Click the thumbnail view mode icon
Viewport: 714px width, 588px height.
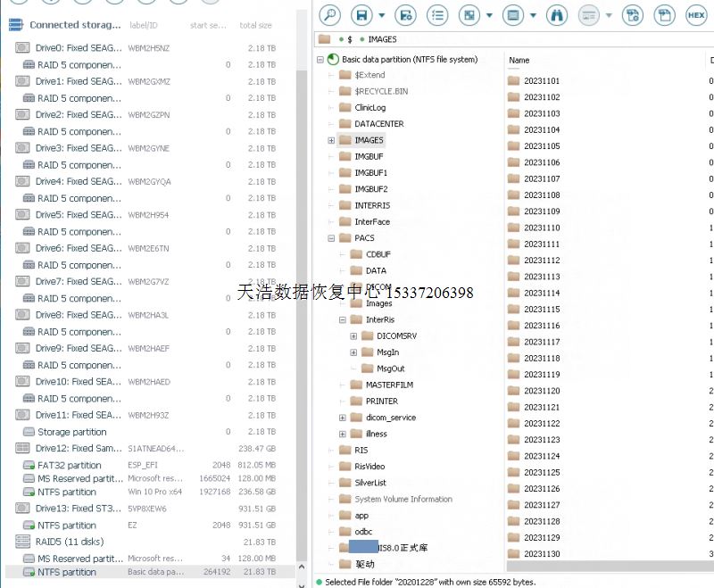(469, 14)
